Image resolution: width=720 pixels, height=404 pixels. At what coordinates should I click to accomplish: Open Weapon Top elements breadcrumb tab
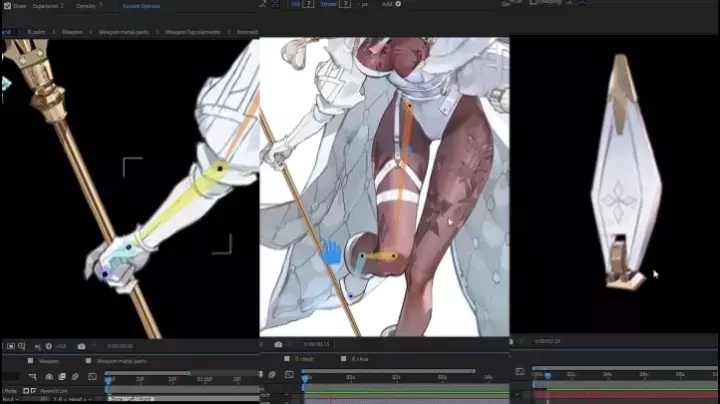tap(192, 32)
